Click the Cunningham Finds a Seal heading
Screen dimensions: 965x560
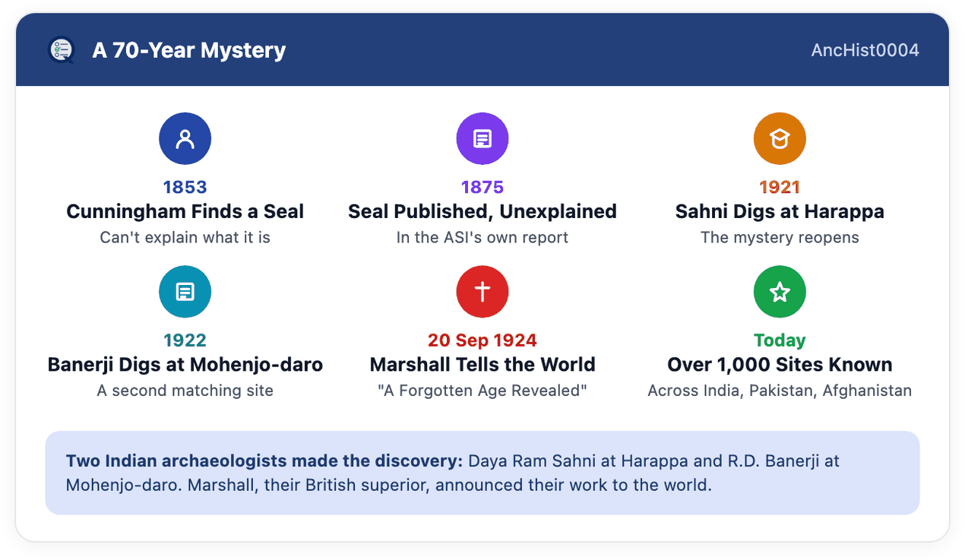pos(185,211)
